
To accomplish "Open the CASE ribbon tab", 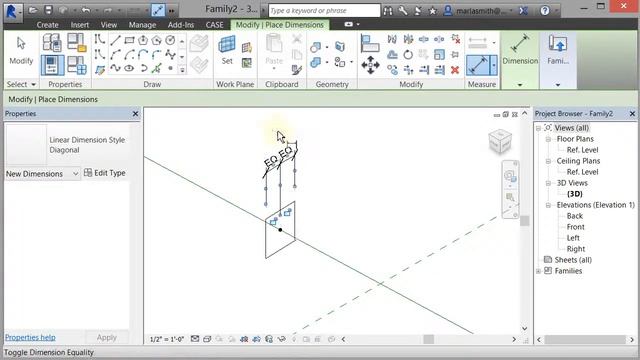I will pyautogui.click(x=214, y=25).
